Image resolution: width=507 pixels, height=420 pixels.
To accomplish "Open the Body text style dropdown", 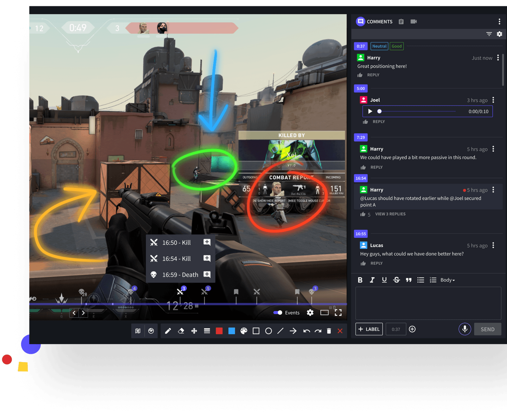I will 447,280.
